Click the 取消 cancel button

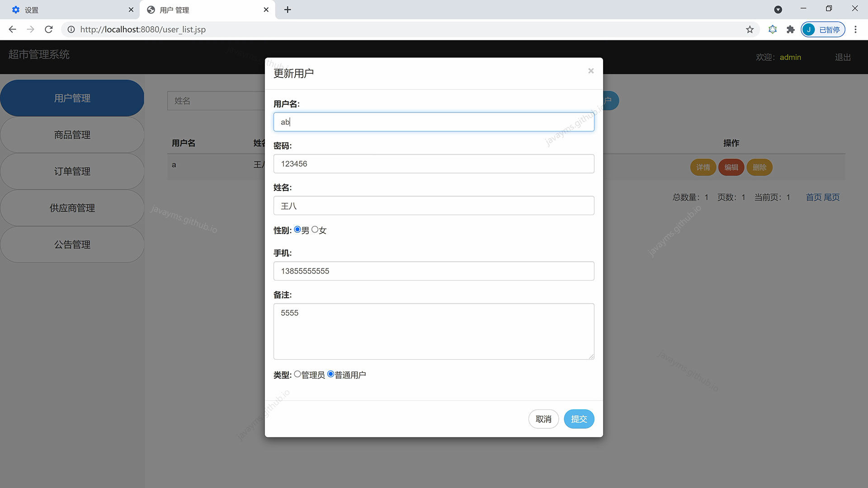pyautogui.click(x=543, y=419)
